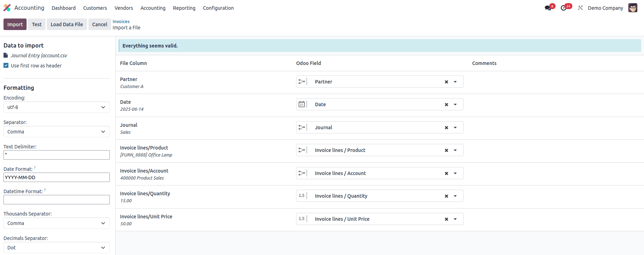Click the Journal Entry (account.csv file name
Image resolution: width=644 pixels, height=255 pixels.
(x=39, y=56)
